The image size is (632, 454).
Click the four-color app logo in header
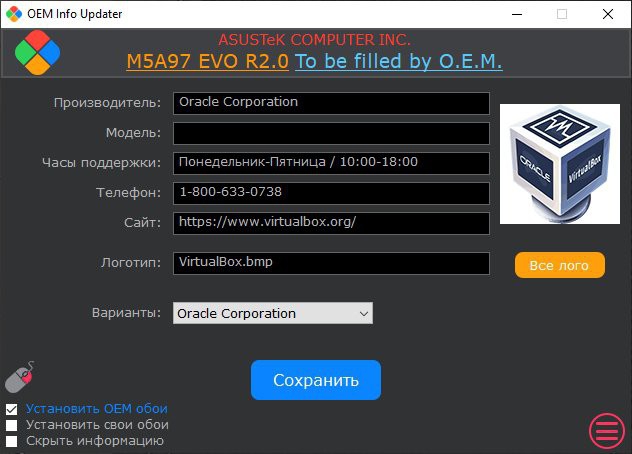click(x=37, y=52)
